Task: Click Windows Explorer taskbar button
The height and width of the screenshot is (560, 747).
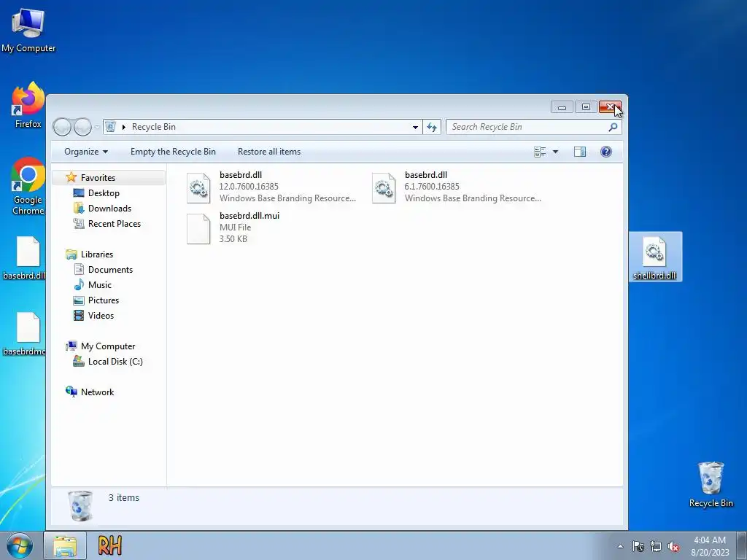Action: click(x=65, y=546)
